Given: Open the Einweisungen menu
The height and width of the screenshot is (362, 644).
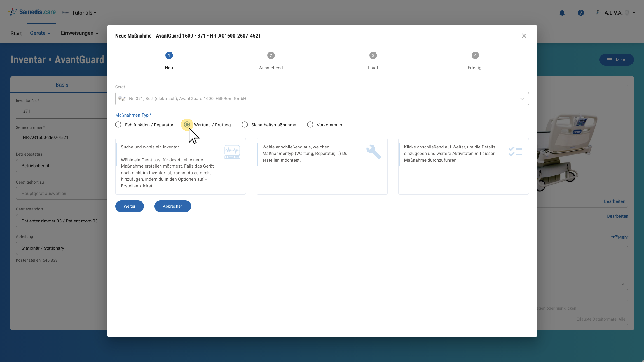Looking at the screenshot, I should click(80, 33).
